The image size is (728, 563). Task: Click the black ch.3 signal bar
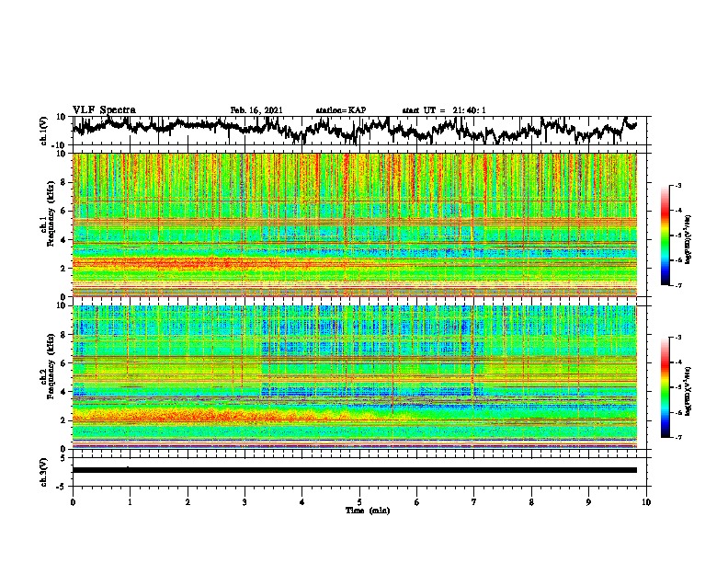[355, 470]
